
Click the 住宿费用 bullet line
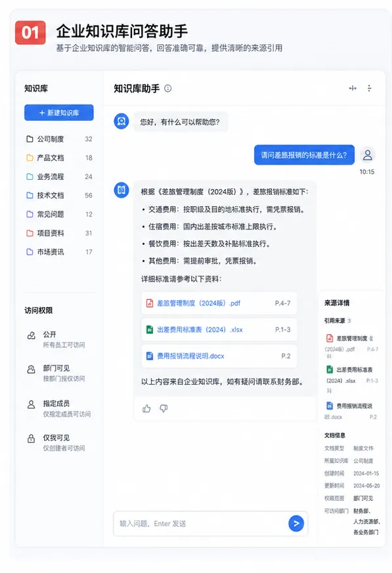click(x=210, y=226)
